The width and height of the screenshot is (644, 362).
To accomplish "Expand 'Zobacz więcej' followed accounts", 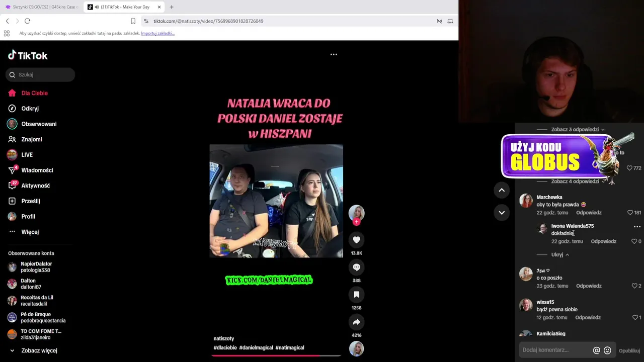I will tap(39, 351).
